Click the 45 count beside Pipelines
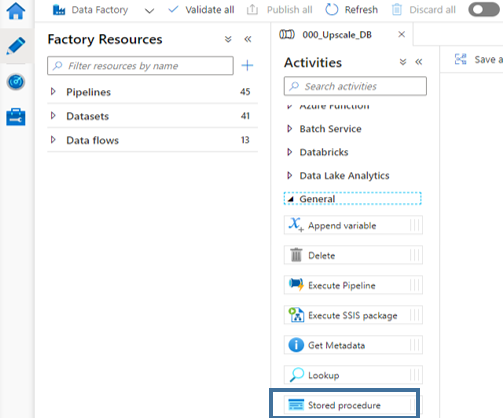 245,92
